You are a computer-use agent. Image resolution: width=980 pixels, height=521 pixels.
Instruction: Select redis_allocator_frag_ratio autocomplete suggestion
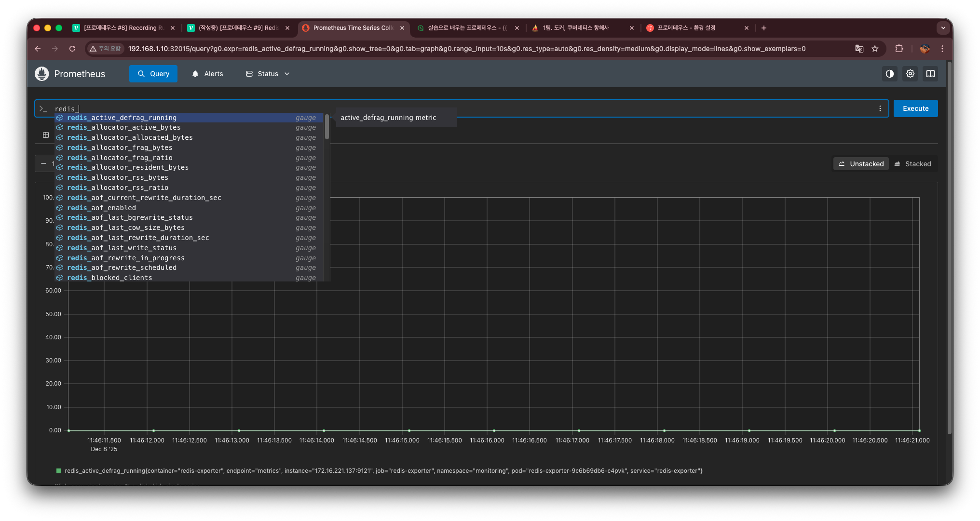pos(120,158)
